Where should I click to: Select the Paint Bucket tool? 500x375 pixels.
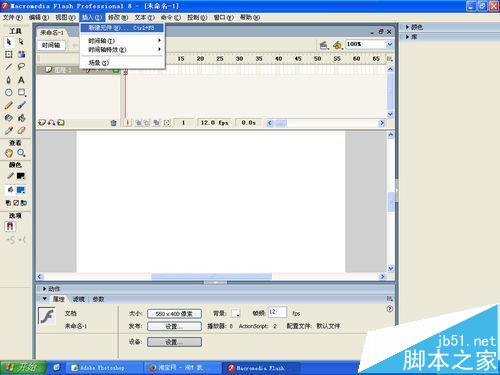coord(21,118)
